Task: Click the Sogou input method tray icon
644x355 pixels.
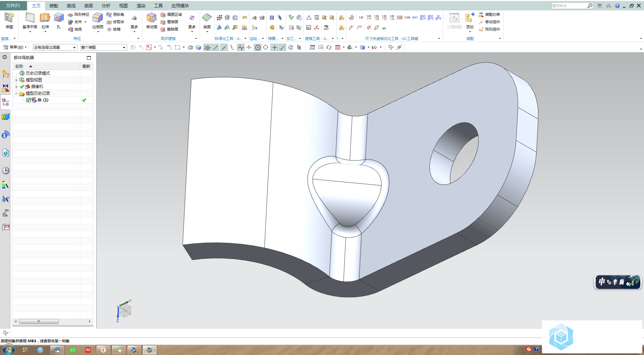Action: point(529,349)
